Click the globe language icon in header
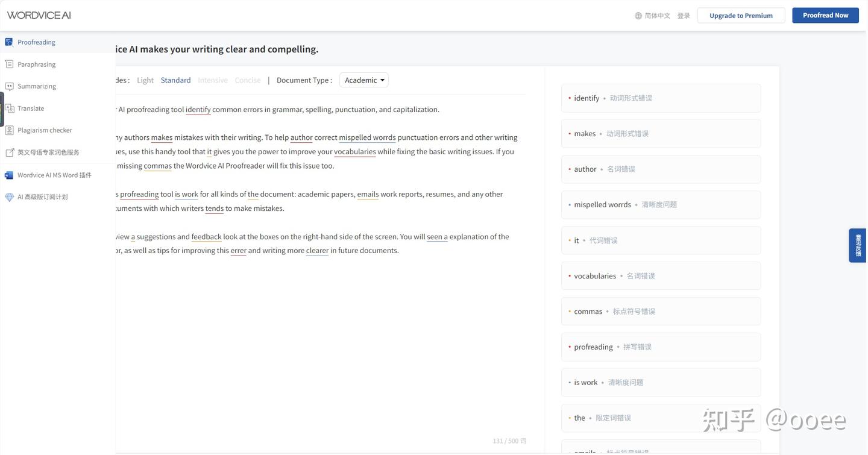Screen dimensions: 868x455 638,16
